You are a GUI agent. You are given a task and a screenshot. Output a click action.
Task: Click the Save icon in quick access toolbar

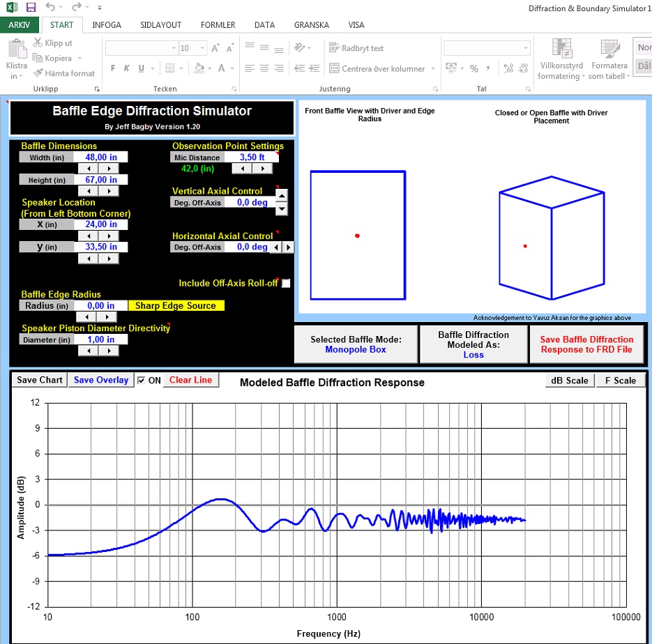coord(31,7)
